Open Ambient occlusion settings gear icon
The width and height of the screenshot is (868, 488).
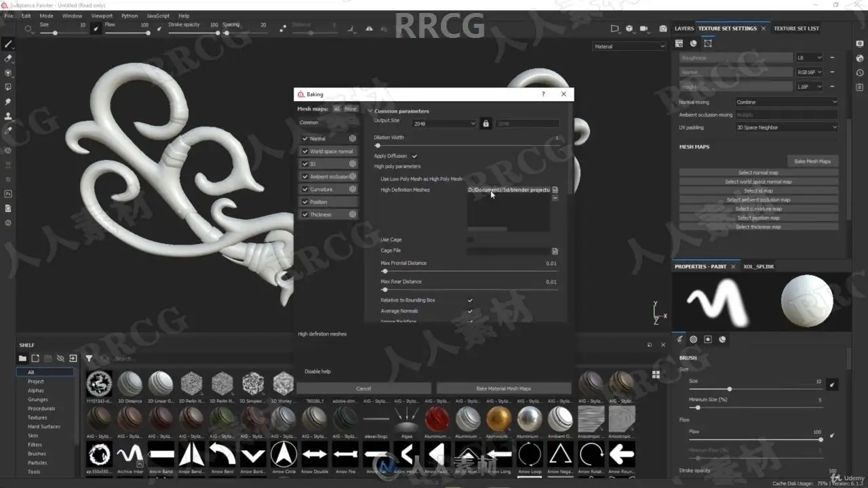click(x=353, y=176)
